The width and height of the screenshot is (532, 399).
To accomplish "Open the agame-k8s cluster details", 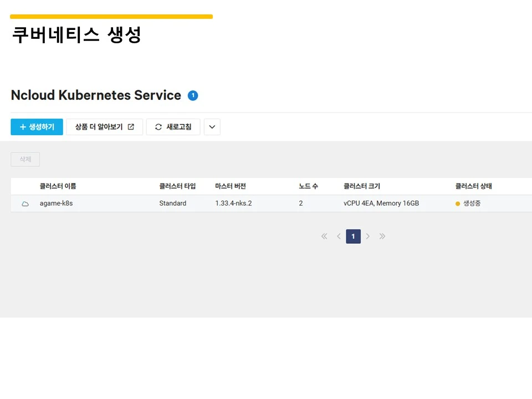I will click(x=57, y=203).
